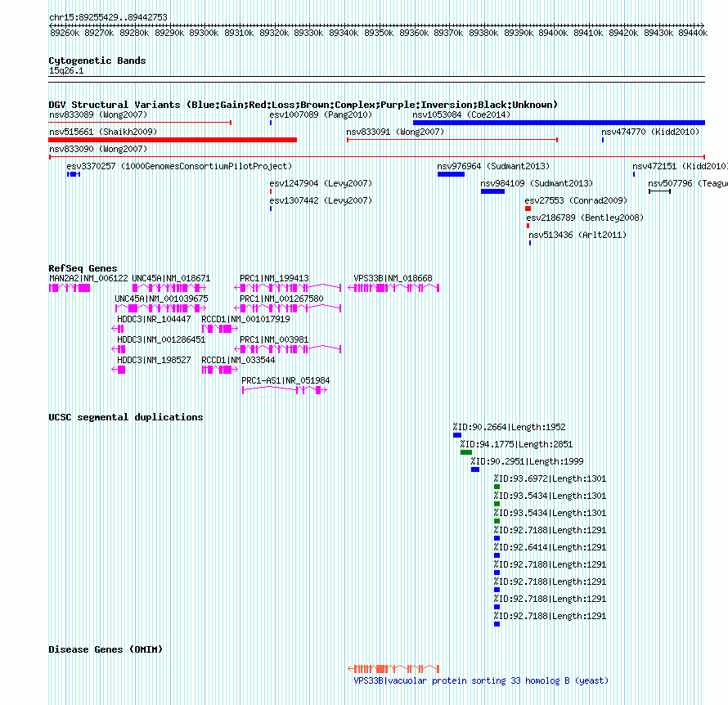Image resolution: width=728 pixels, height=705 pixels.
Task: Click the HDDC3|NM_198527 transcript label
Action: click(154, 360)
